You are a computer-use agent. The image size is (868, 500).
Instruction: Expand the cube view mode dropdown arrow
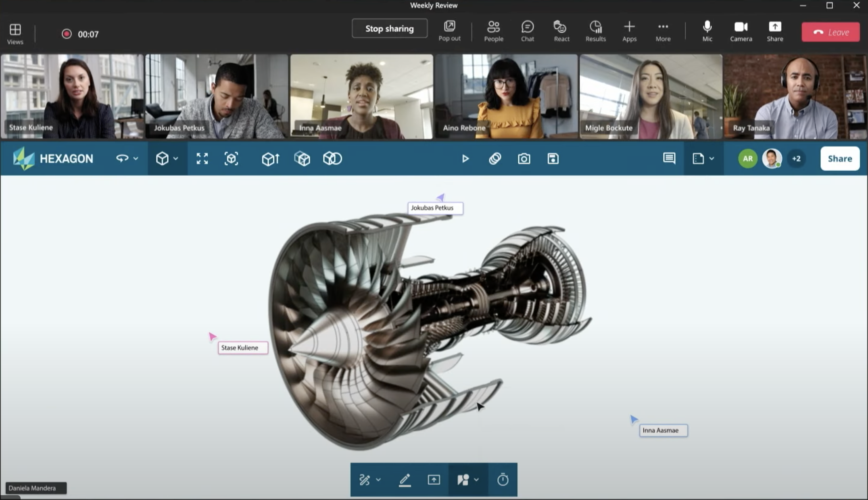[176, 158]
